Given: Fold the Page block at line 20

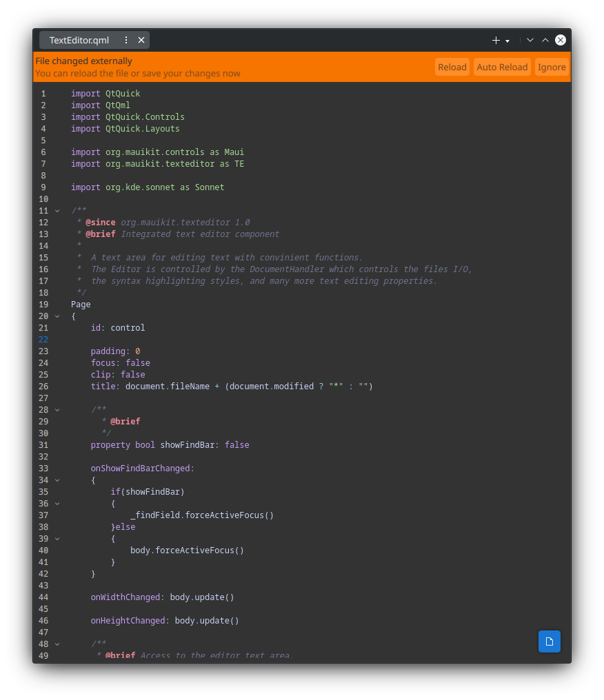Looking at the screenshot, I should click(x=57, y=316).
